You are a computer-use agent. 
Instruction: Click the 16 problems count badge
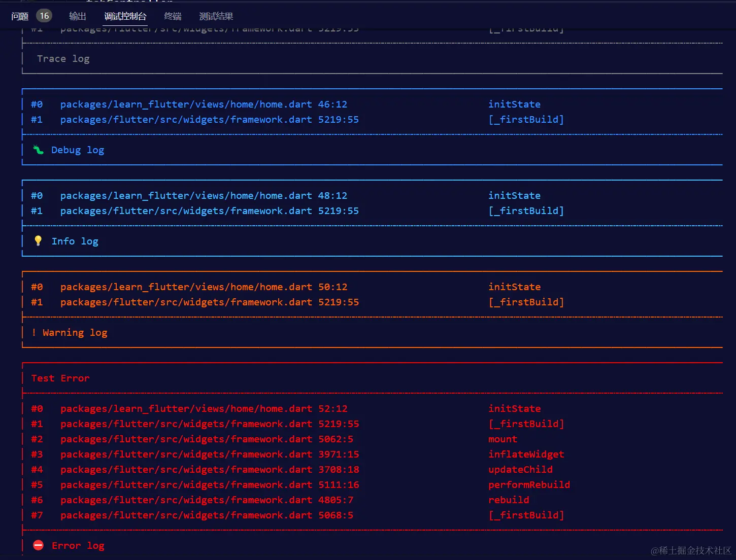click(44, 16)
